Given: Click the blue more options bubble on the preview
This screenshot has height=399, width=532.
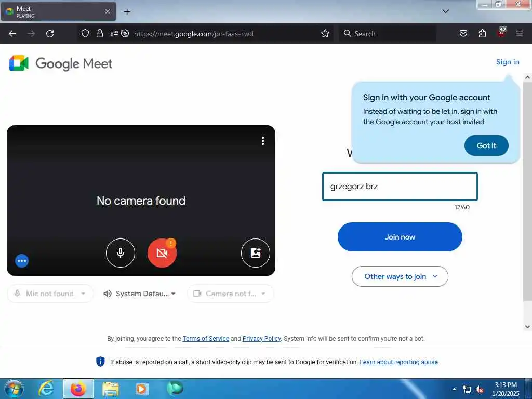Looking at the screenshot, I should coord(22,261).
